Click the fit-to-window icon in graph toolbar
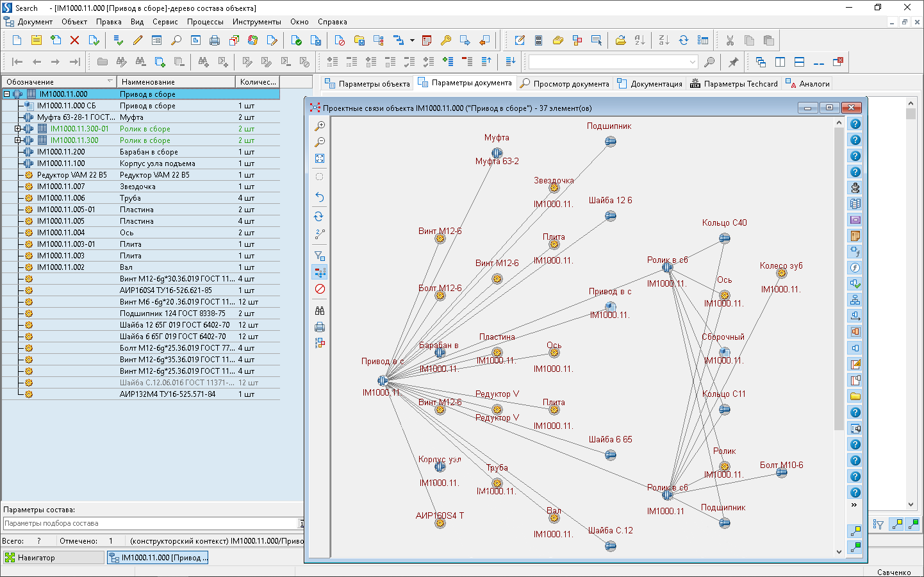 coord(320,158)
